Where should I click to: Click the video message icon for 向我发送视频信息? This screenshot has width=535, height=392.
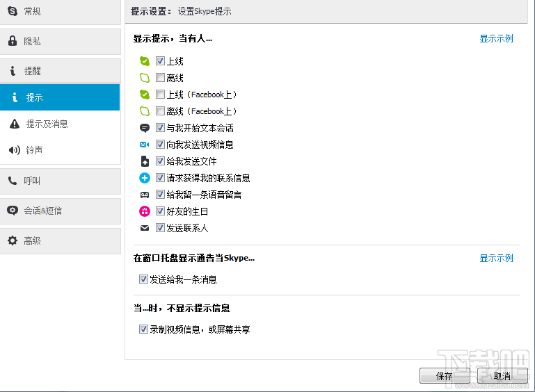click(x=145, y=145)
